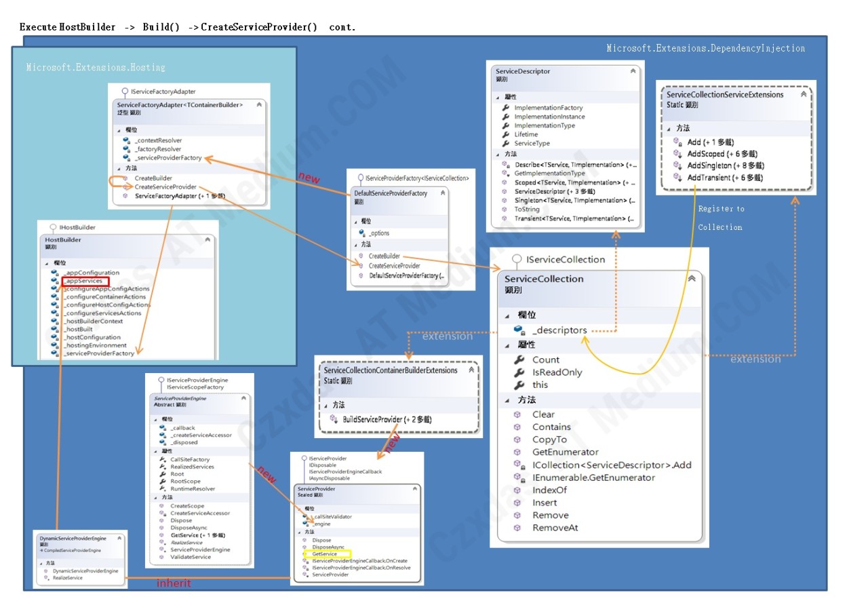
Task: Collapse the 屬性 section in ServiceCollection
Action: [507, 345]
